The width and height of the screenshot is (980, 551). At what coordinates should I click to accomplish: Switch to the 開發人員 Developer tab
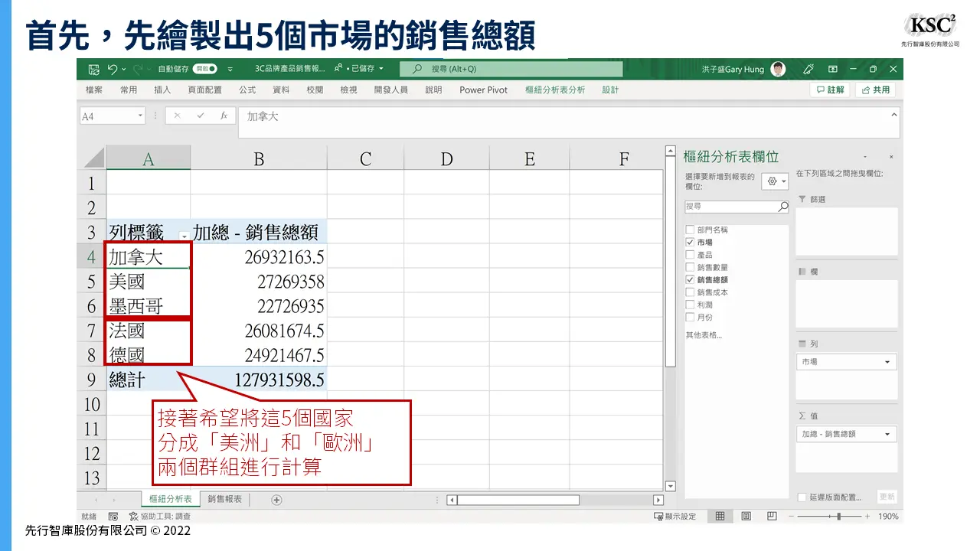[x=390, y=90]
